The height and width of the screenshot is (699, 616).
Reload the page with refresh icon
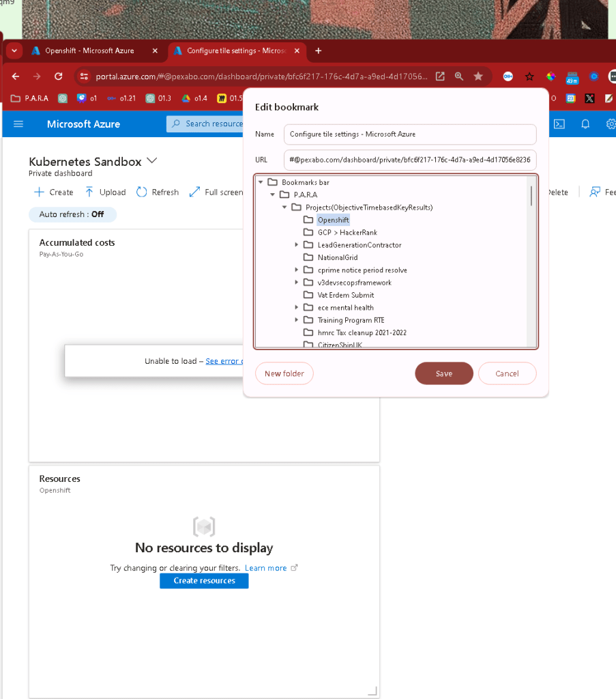tap(59, 76)
